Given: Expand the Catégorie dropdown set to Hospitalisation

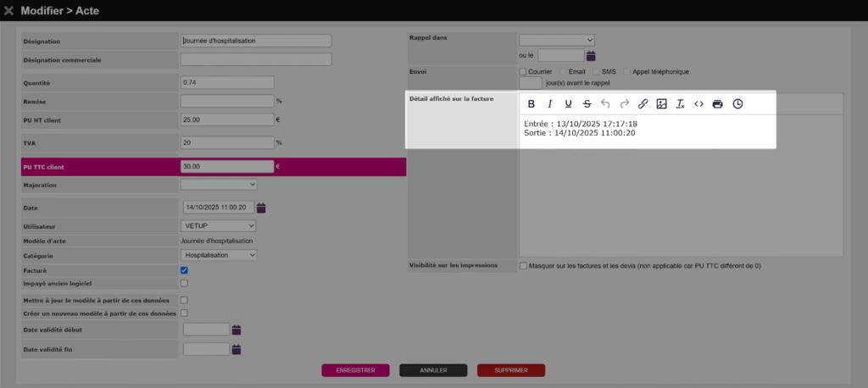Looking at the screenshot, I should (219, 254).
